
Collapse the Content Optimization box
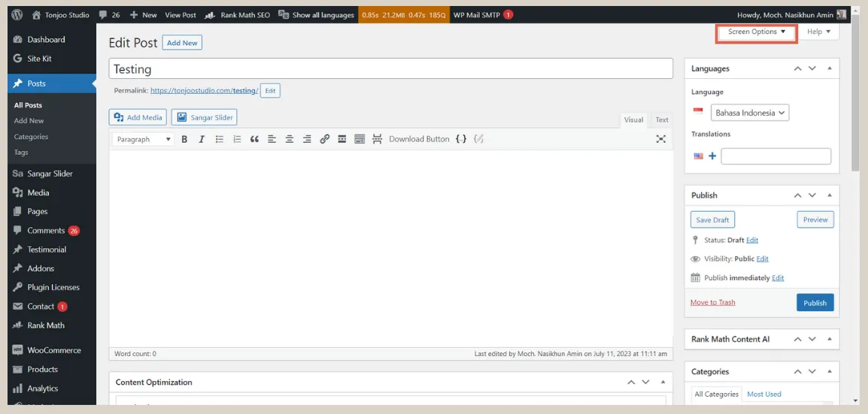(663, 382)
